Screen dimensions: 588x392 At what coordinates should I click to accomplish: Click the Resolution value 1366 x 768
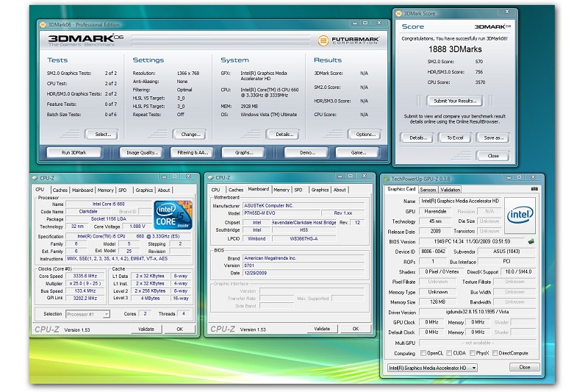(188, 73)
